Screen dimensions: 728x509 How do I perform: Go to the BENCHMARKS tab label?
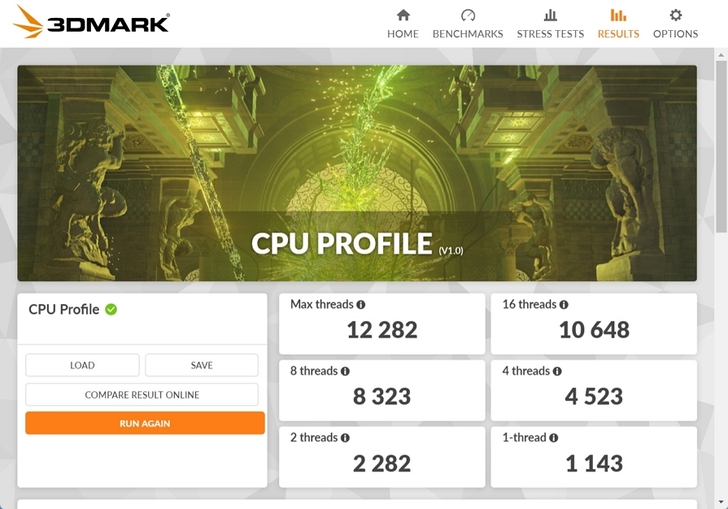tap(468, 34)
